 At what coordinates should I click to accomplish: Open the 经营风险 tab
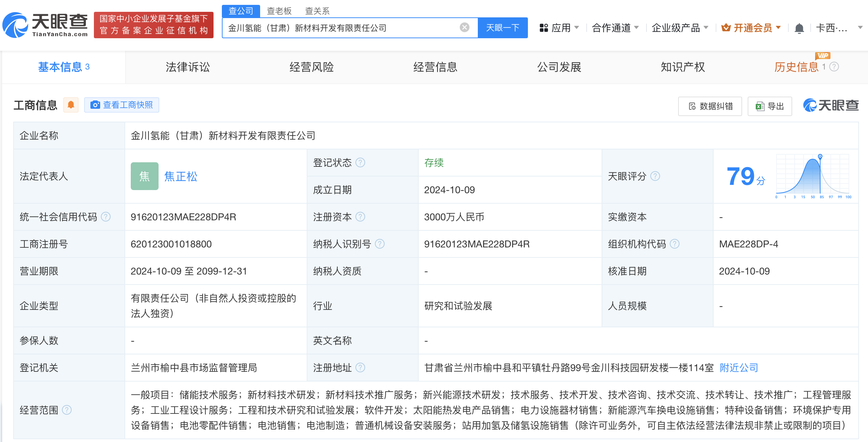point(312,67)
